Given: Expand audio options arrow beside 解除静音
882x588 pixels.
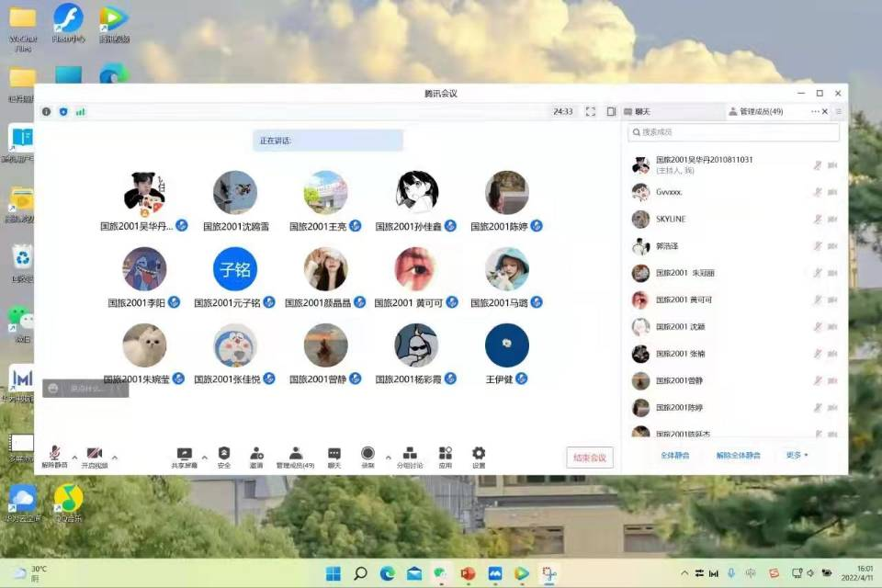Looking at the screenshot, I should pyautogui.click(x=74, y=457).
